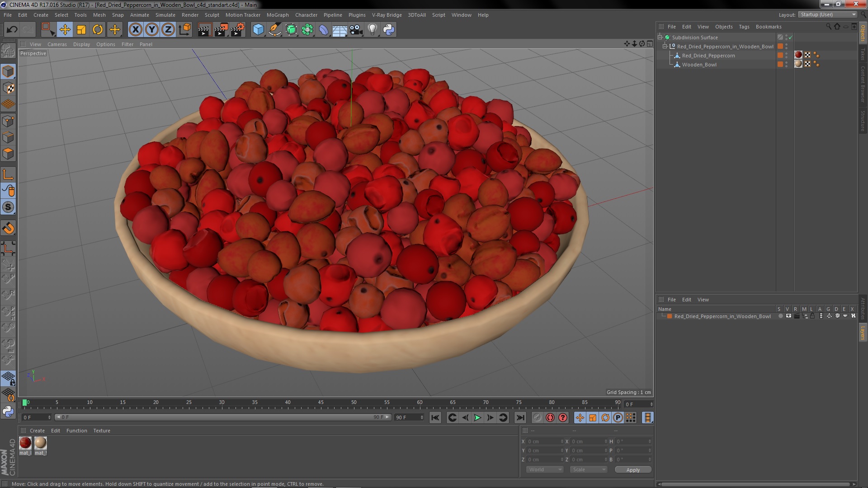
Task: Open the Simulate menu
Action: [x=165, y=15]
